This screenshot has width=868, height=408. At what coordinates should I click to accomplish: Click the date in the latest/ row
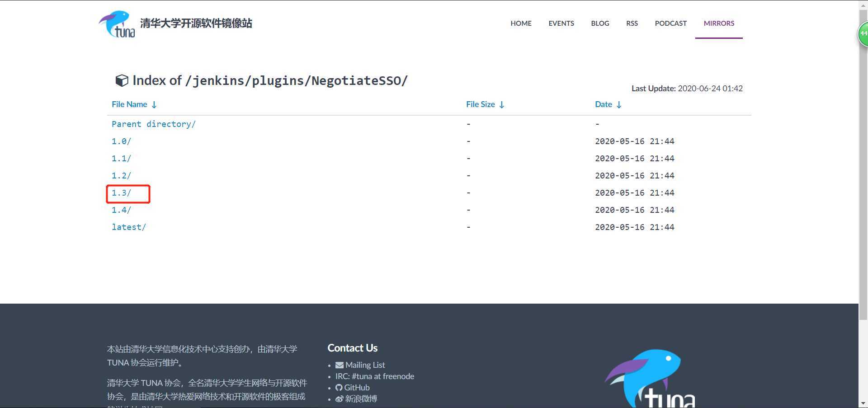coord(635,227)
